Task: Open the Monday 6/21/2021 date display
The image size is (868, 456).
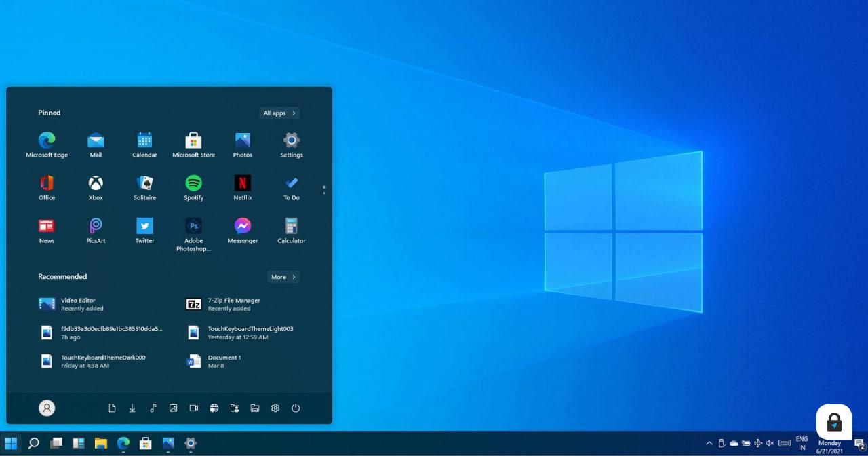Action: tap(829, 447)
